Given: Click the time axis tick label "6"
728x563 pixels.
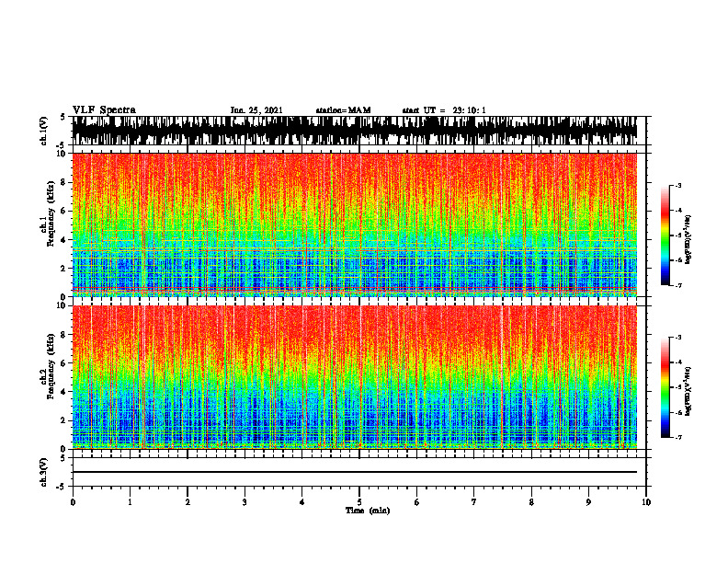Looking at the screenshot, I should pyautogui.click(x=417, y=502).
